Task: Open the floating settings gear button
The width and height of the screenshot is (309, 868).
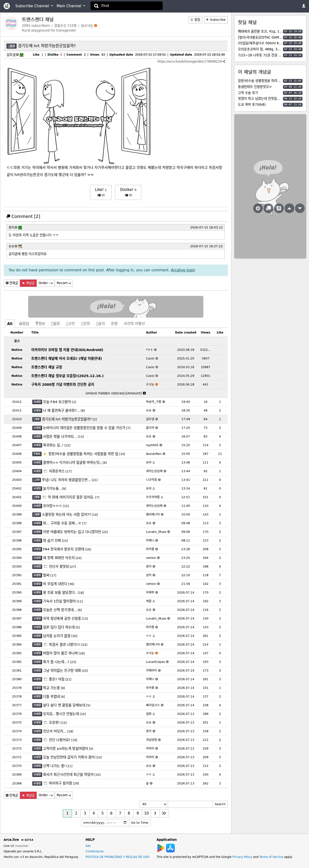Action: 258,208
